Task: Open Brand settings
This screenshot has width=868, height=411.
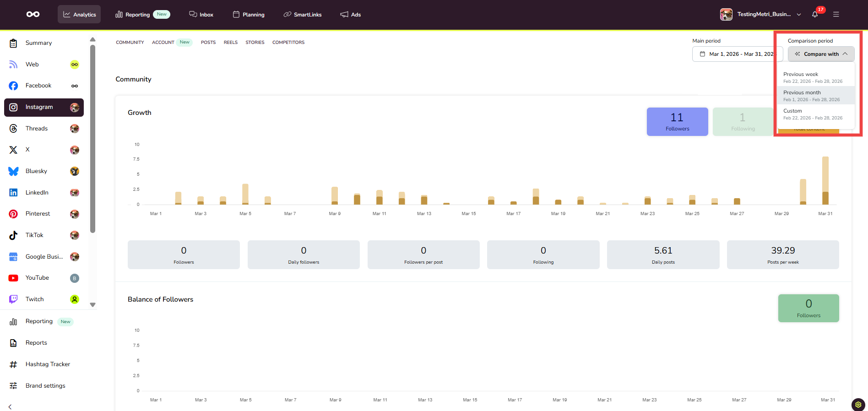Action: 44,386
